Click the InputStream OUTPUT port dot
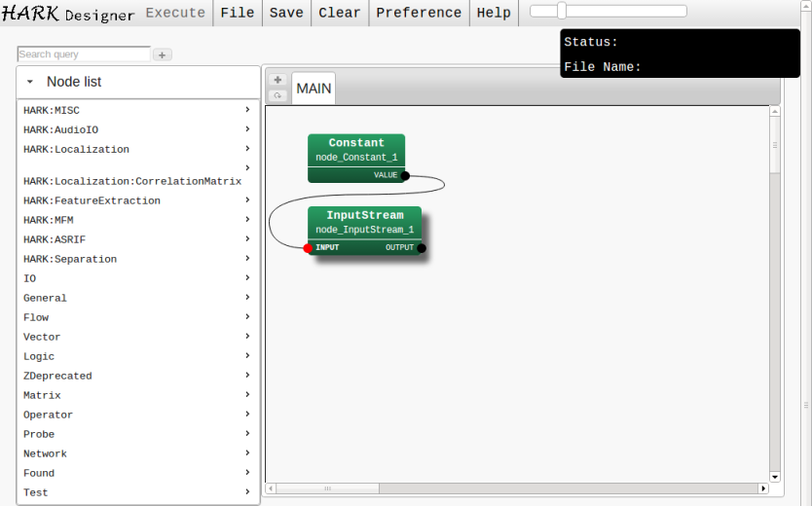Screen dimensions: 812x506 tap(422, 248)
